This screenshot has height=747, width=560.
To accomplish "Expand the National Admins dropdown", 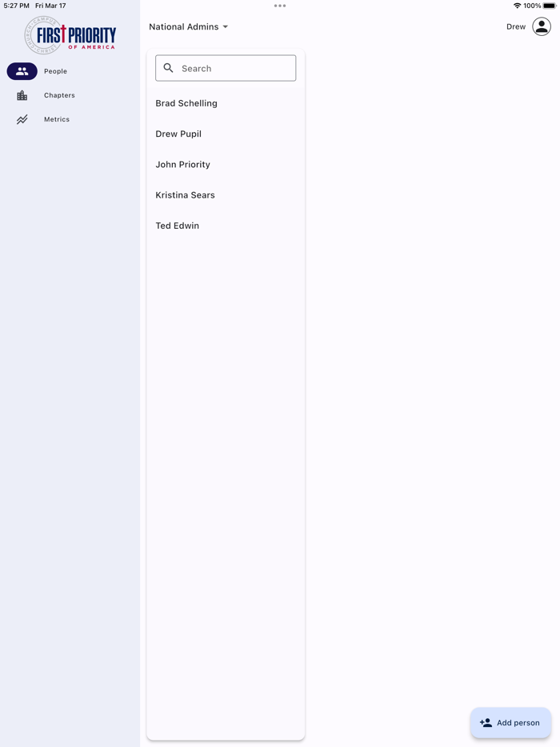I will point(189,26).
